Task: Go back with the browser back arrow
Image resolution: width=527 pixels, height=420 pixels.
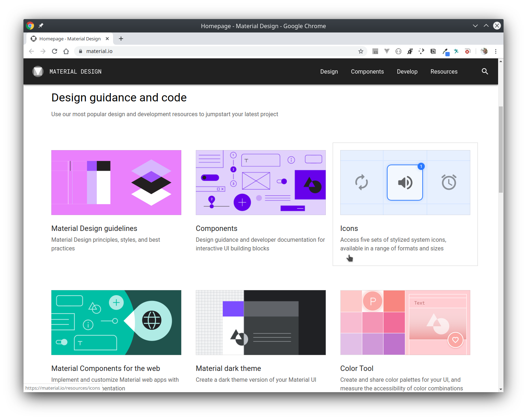Action: click(31, 51)
